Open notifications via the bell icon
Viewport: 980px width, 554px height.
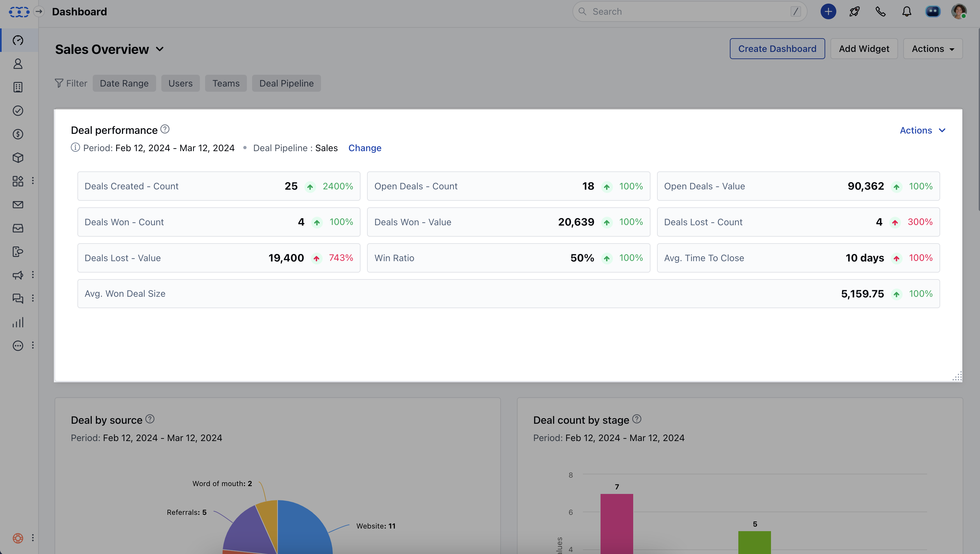click(x=907, y=12)
